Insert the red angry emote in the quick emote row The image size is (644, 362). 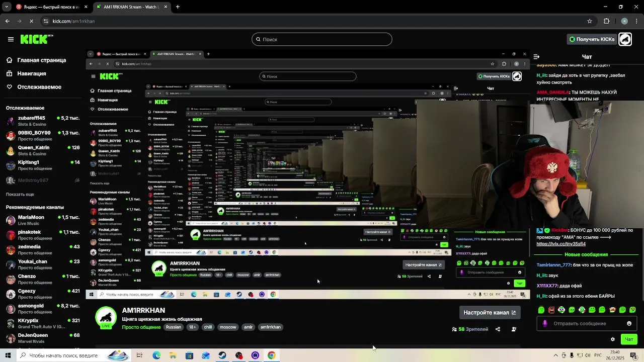(551, 310)
